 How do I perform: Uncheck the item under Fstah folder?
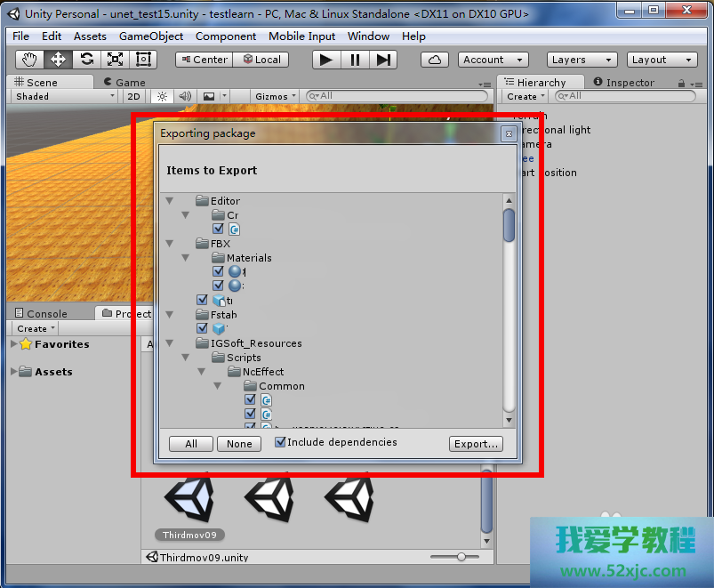(202, 328)
